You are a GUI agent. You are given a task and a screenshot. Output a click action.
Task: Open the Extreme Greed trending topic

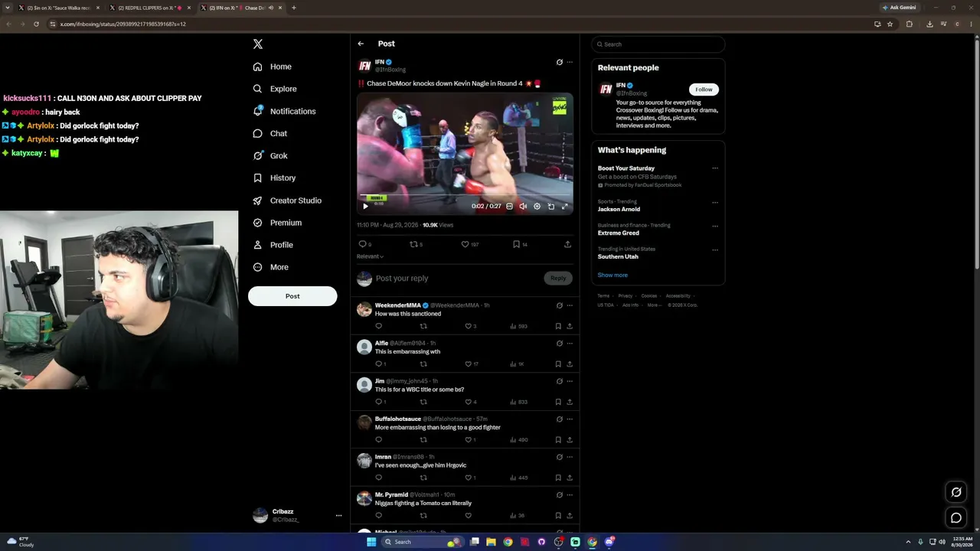pos(619,233)
